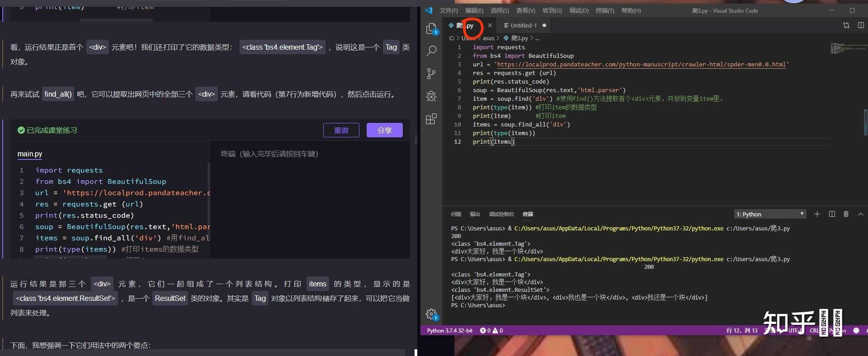Image resolution: width=868 pixels, height=356 pixels.
Task: Open the pandateacher URL on line 3
Action: 641,65
